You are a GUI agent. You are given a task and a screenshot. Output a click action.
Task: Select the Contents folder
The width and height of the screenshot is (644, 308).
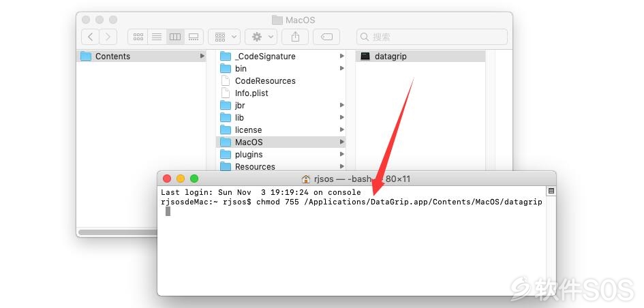point(141,57)
